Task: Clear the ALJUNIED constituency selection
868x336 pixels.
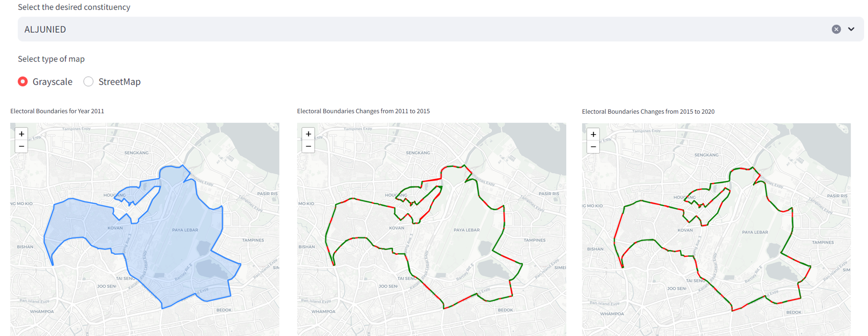Action: click(x=836, y=29)
